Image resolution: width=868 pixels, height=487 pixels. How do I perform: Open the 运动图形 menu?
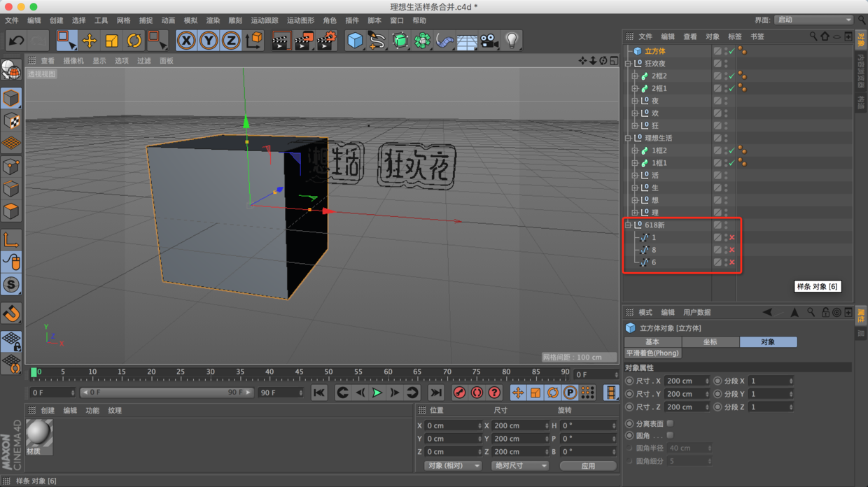[x=300, y=20]
